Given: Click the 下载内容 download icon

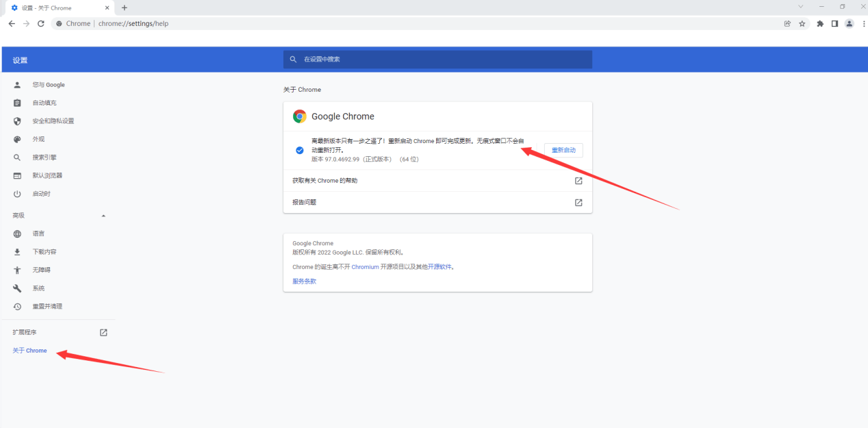Looking at the screenshot, I should (x=18, y=252).
